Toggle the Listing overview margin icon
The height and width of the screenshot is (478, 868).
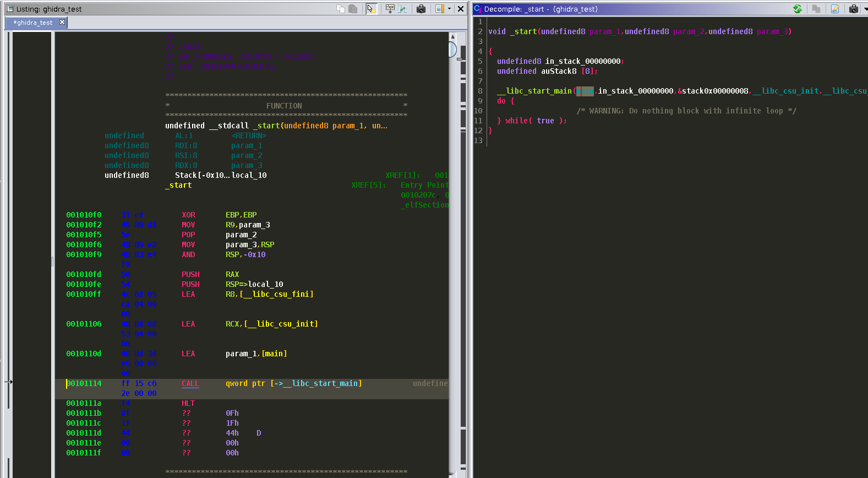(439, 9)
